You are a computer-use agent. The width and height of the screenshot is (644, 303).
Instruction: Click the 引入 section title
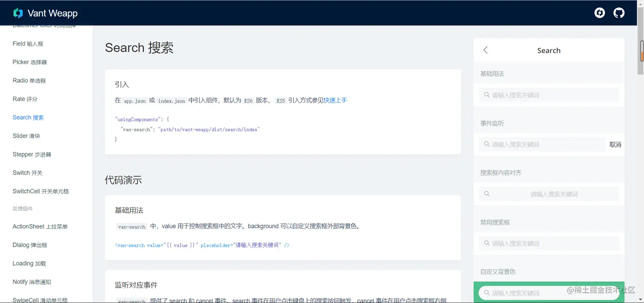coord(122,85)
